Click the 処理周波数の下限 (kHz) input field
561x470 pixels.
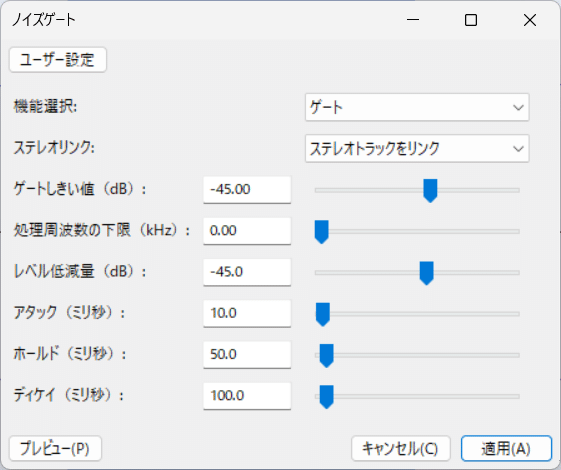247,231
